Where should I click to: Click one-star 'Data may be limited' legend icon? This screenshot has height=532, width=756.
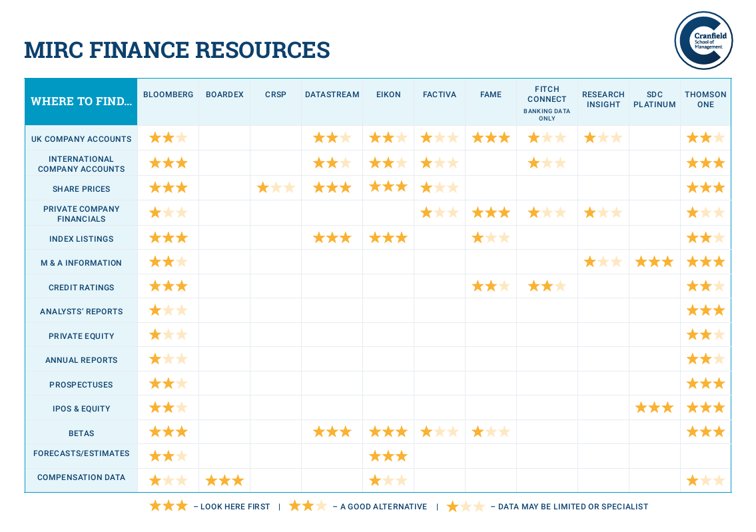466,507
